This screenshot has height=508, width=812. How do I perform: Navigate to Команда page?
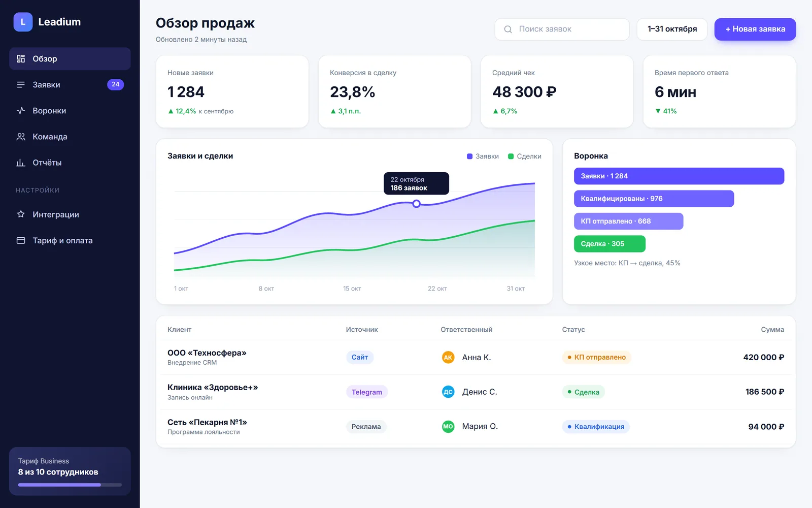(x=70, y=137)
